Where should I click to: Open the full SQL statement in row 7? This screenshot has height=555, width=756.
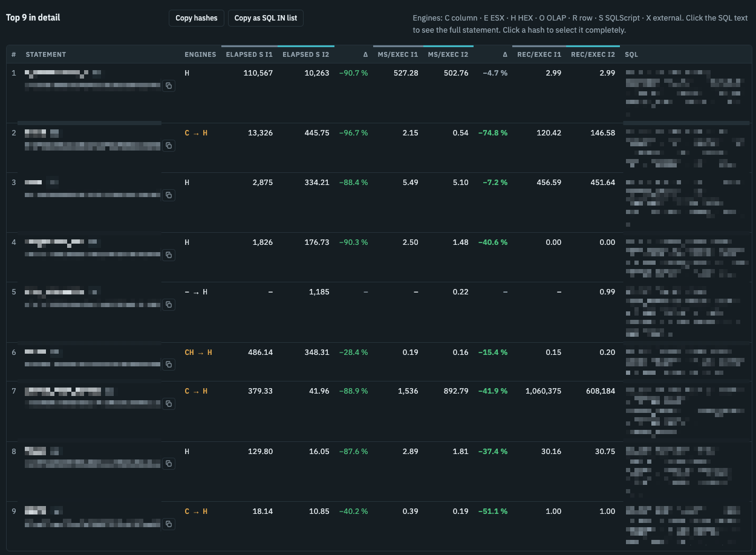(x=685, y=411)
